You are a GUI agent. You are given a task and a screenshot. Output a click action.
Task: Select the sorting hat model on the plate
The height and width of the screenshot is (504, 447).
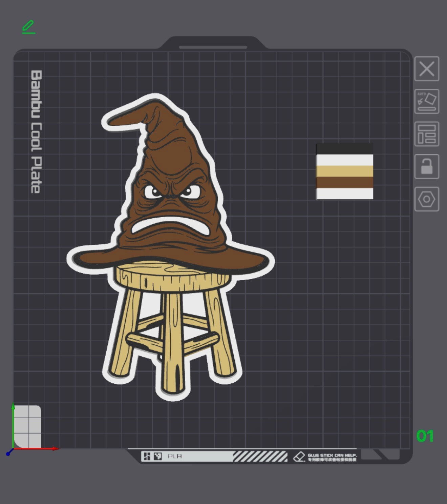(171, 247)
